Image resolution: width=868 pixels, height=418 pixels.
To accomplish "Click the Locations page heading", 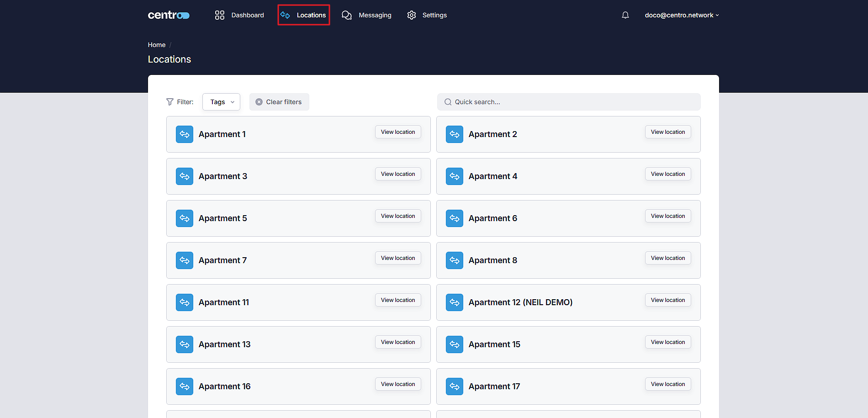I will point(169,59).
